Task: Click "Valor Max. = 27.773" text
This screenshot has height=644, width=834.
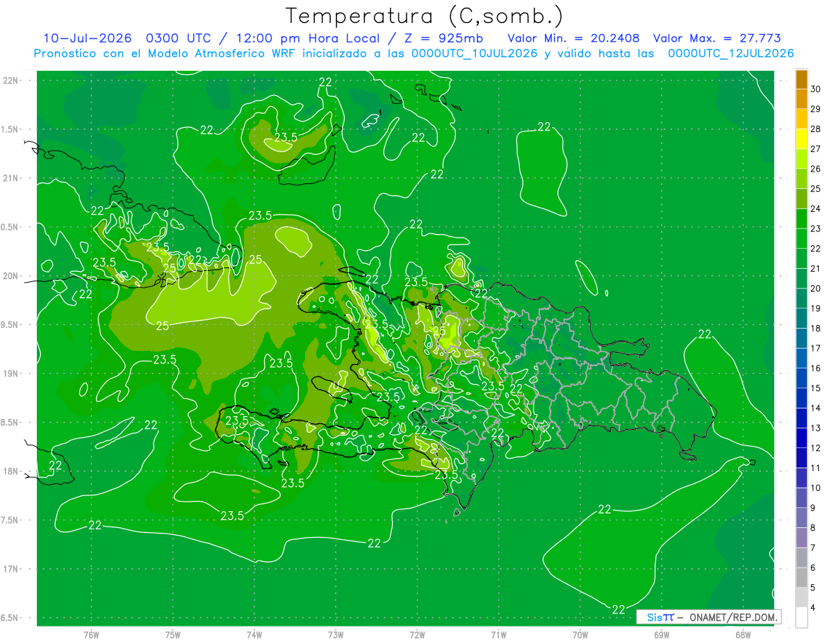Action: 717,38
